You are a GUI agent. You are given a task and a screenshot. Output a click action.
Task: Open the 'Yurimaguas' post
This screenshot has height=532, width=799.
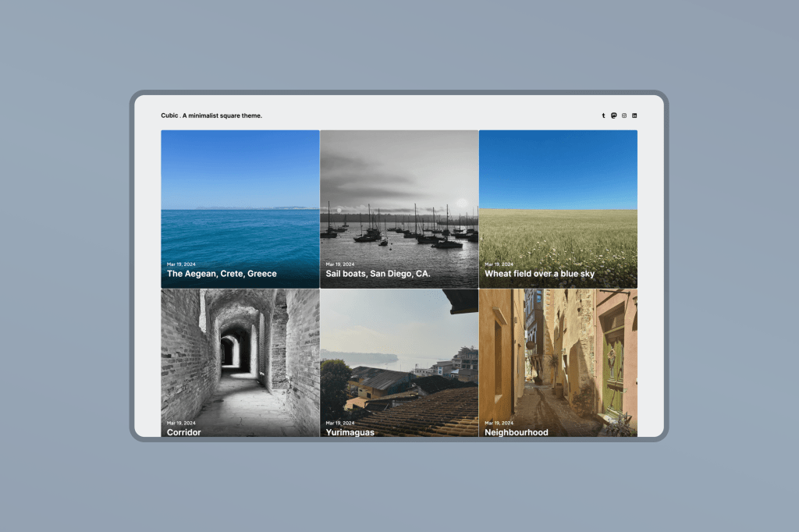[x=351, y=431]
